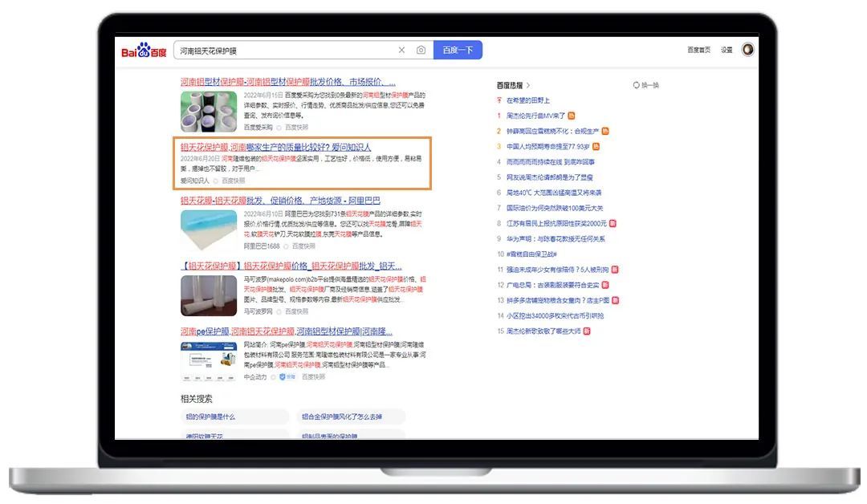The image size is (867, 504).
Task: Click the blue 保障 shield icon beside 中企动力
Action: coord(283,376)
